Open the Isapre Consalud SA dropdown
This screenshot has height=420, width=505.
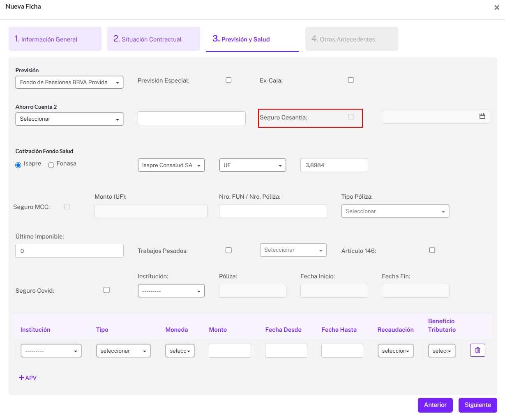click(x=171, y=165)
